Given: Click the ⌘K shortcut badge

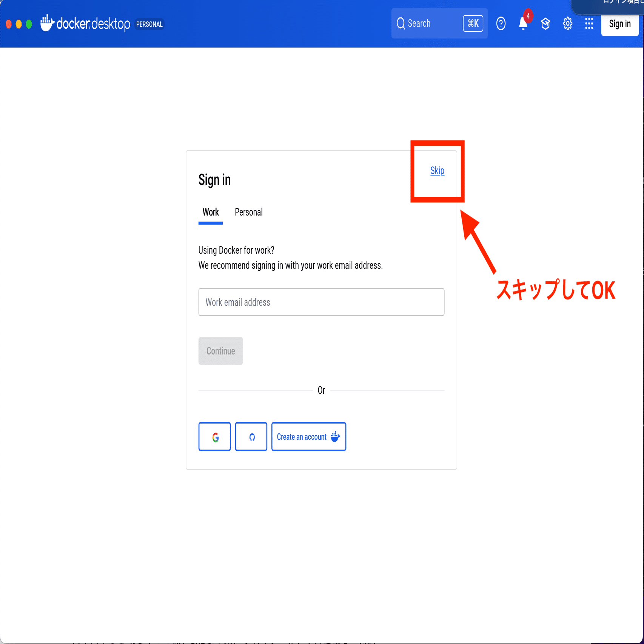Looking at the screenshot, I should tap(473, 23).
